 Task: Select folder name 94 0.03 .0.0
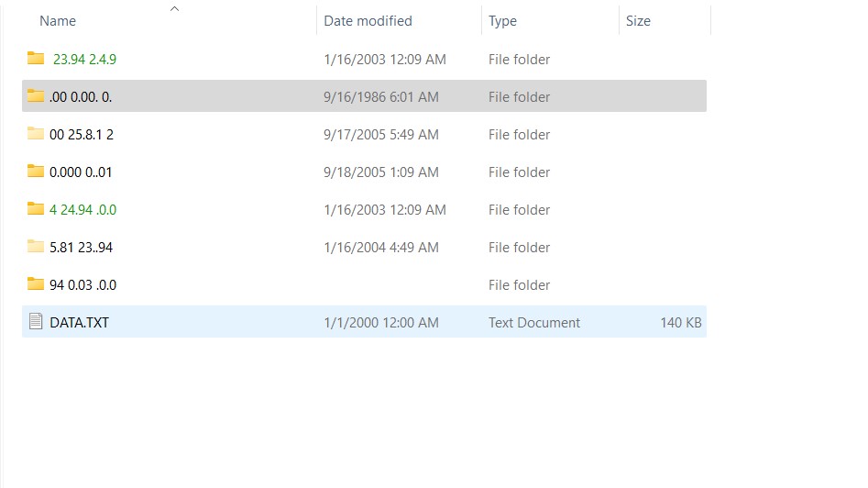83,285
